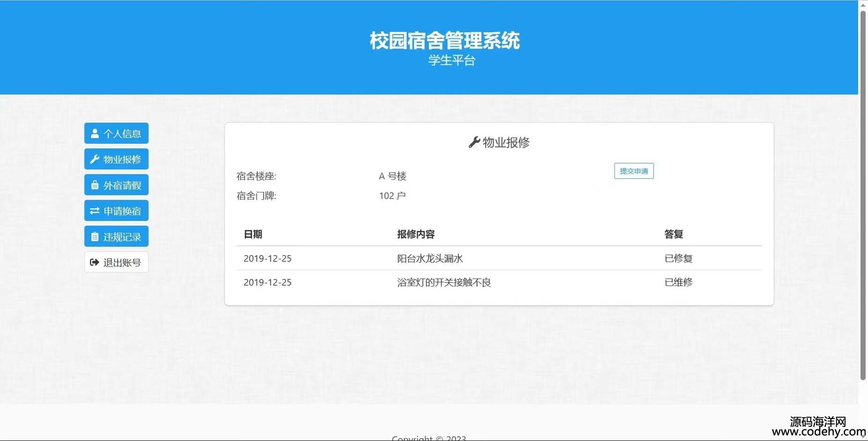Click the wrench icon in sidebar 物业报修 button
The height and width of the screenshot is (441, 868).
(95, 159)
